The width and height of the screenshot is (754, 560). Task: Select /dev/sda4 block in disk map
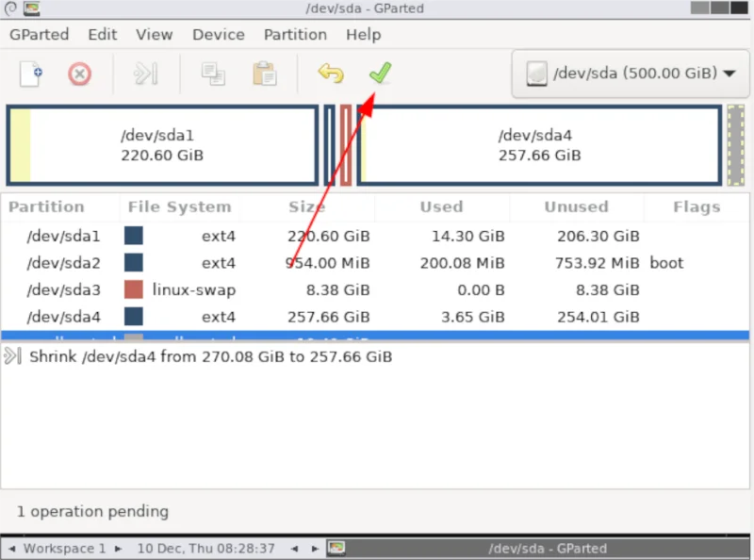pos(539,145)
